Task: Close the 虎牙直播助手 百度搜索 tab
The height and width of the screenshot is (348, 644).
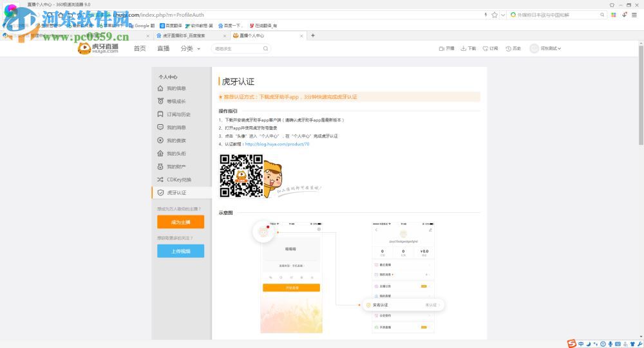Action: [x=225, y=36]
